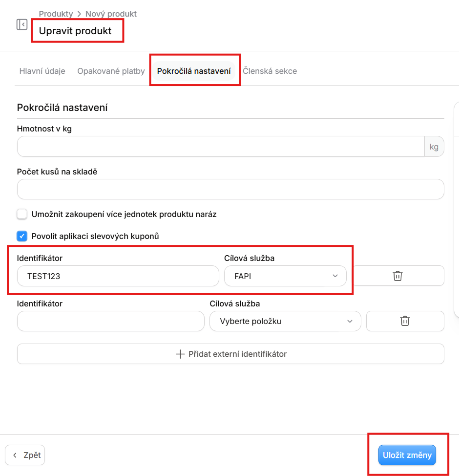Viewport: 459px width, 476px height.
Task: Click the back arrow in Zpět button
Action: (15, 455)
